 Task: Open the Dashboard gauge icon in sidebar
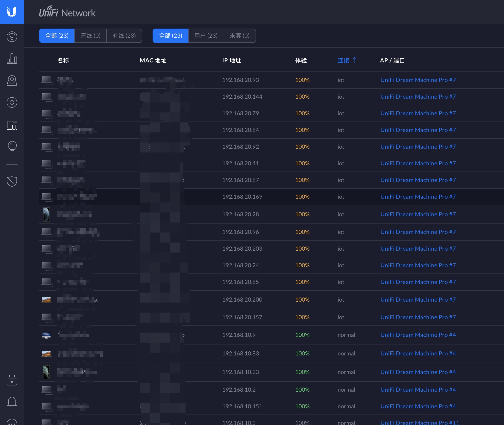point(12,37)
